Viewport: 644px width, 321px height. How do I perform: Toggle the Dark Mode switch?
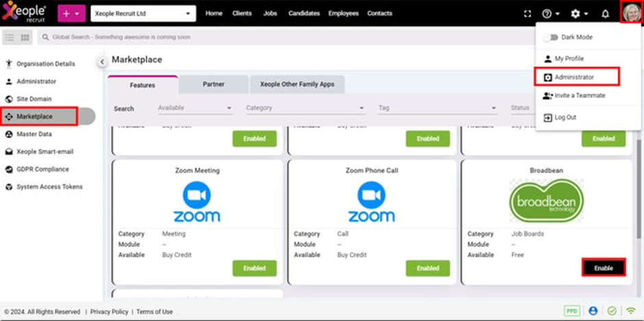[551, 38]
